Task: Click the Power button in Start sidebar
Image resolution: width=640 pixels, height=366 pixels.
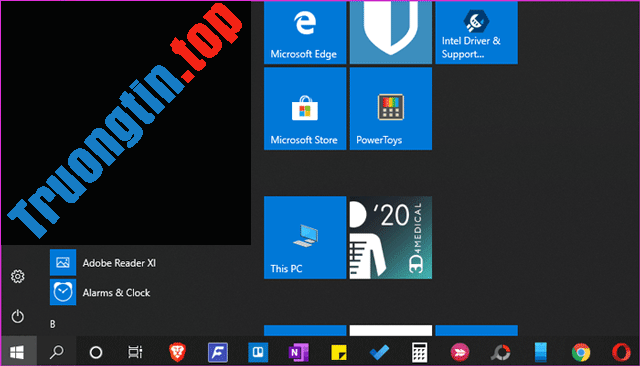Action: tap(18, 316)
